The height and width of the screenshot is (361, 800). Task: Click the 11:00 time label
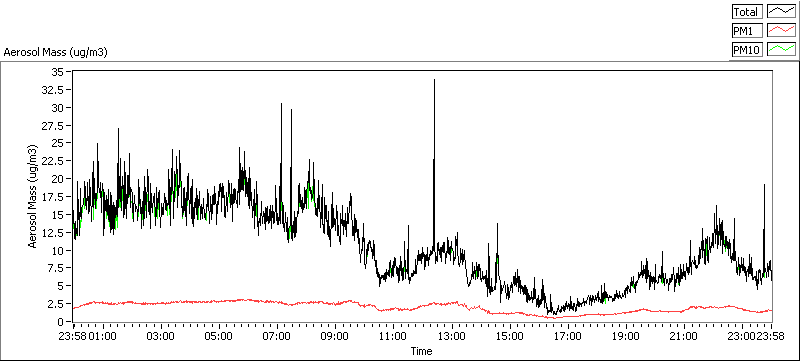pos(393,336)
